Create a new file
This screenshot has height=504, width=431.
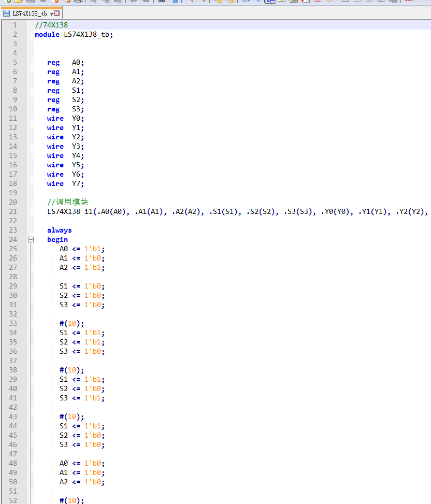pyautogui.click(x=6, y=3)
